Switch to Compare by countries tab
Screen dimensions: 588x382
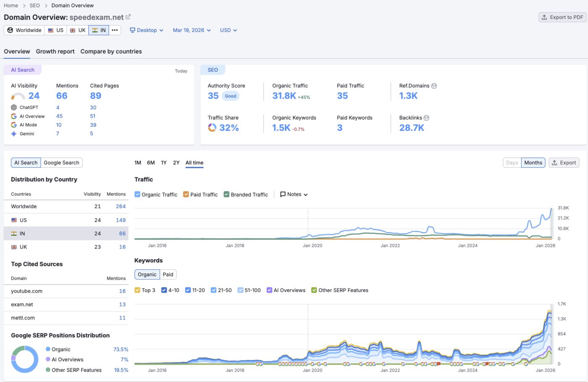[111, 52]
